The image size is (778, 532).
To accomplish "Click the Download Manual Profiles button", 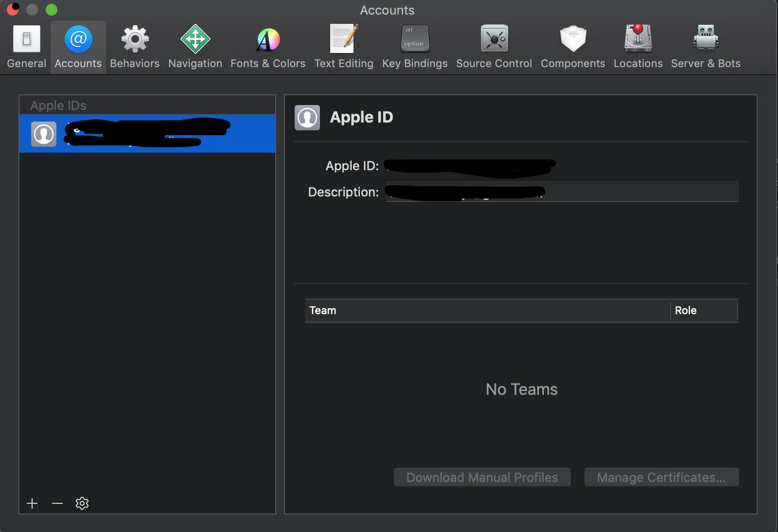I will (482, 478).
